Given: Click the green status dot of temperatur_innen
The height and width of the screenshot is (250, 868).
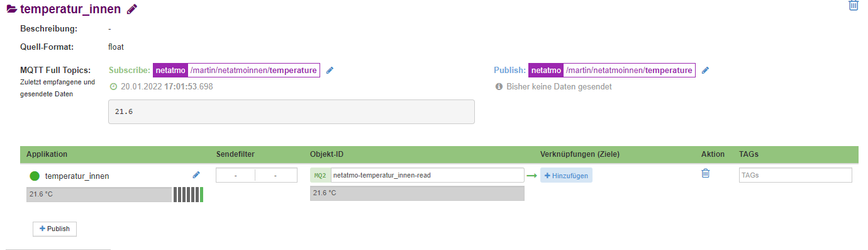Looking at the screenshot, I should 35,176.
